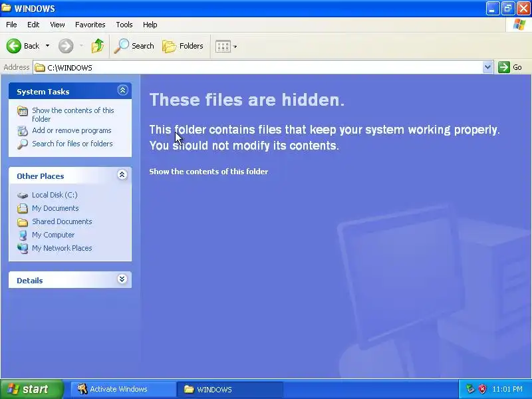Click the My Computer icon
Viewport: 532px width, 399px height.
coord(23,235)
